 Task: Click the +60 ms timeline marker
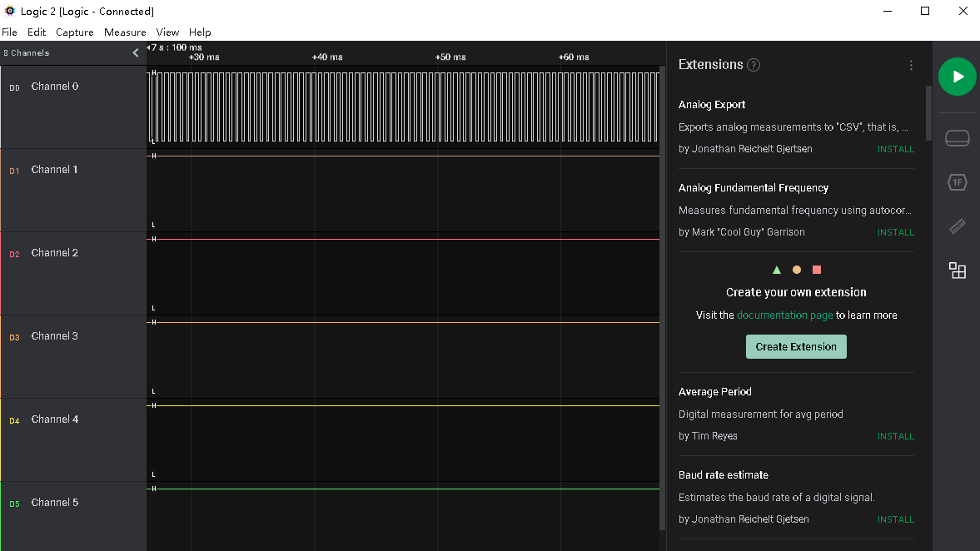point(573,57)
